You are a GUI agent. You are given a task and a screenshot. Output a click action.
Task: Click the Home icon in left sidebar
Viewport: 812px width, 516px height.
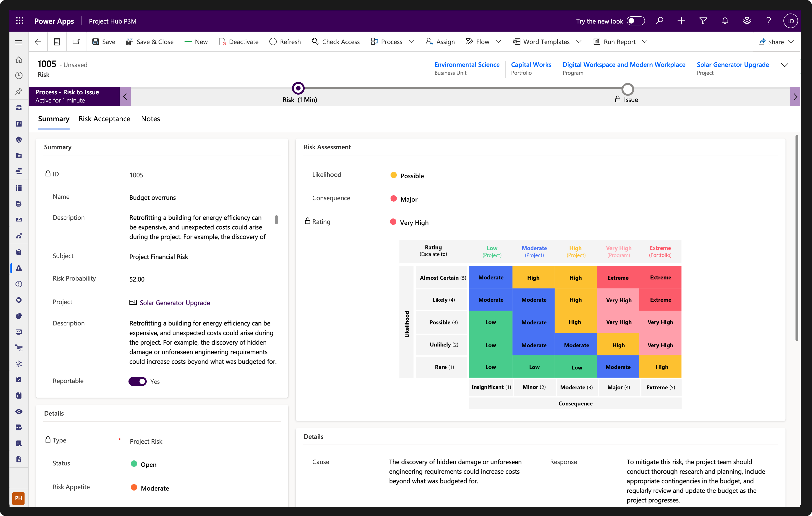pyautogui.click(x=19, y=60)
